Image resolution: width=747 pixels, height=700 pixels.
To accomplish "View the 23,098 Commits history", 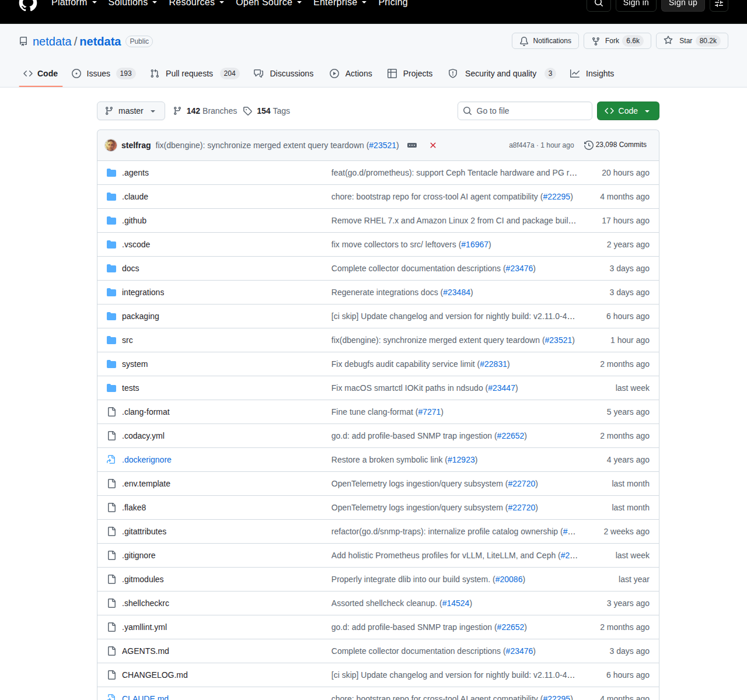I will pos(615,145).
